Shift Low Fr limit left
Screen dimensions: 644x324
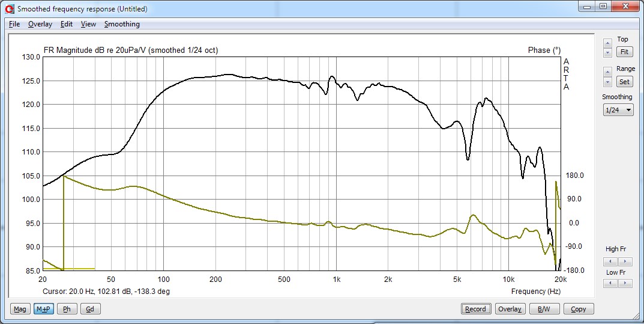[x=610, y=283]
